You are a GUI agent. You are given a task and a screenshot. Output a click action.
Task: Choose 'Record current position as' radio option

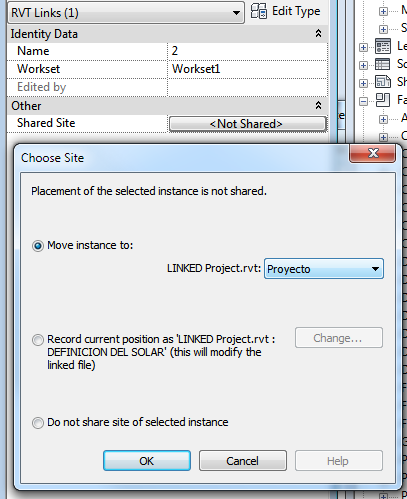(38, 340)
